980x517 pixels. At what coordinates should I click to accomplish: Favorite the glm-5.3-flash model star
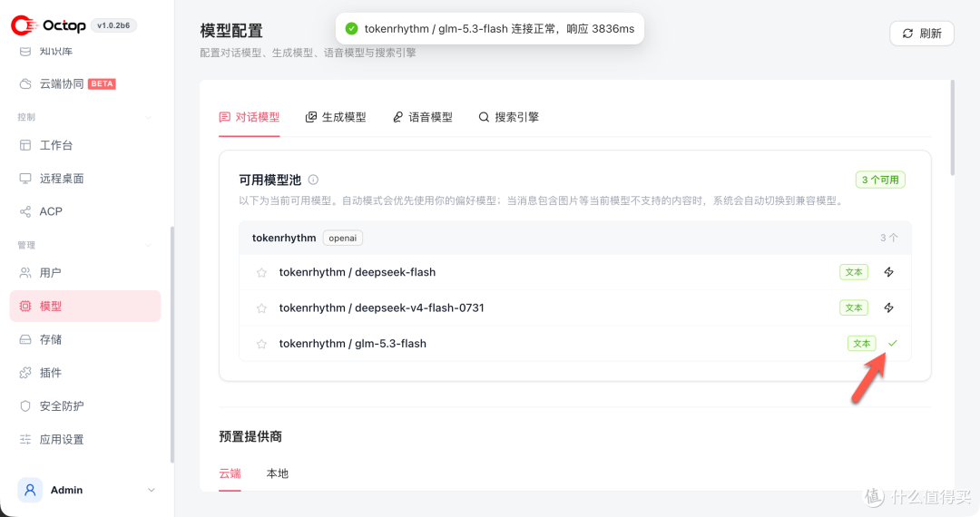pyautogui.click(x=261, y=344)
